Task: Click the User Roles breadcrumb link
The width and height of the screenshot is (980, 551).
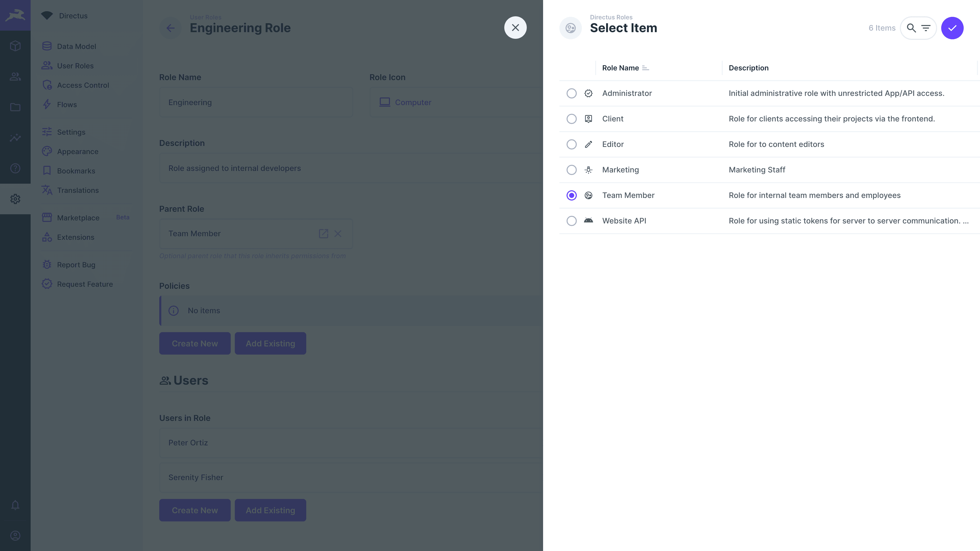Action: 205,17
